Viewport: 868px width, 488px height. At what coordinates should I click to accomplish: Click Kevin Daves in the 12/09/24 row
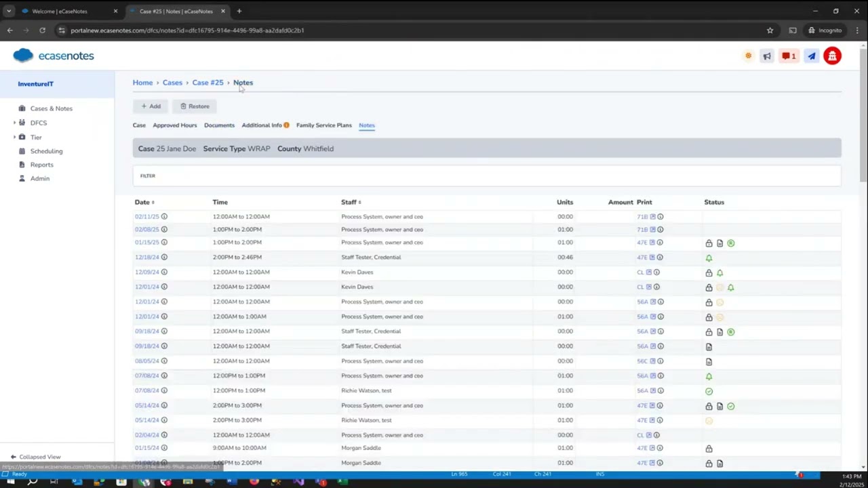pyautogui.click(x=357, y=272)
